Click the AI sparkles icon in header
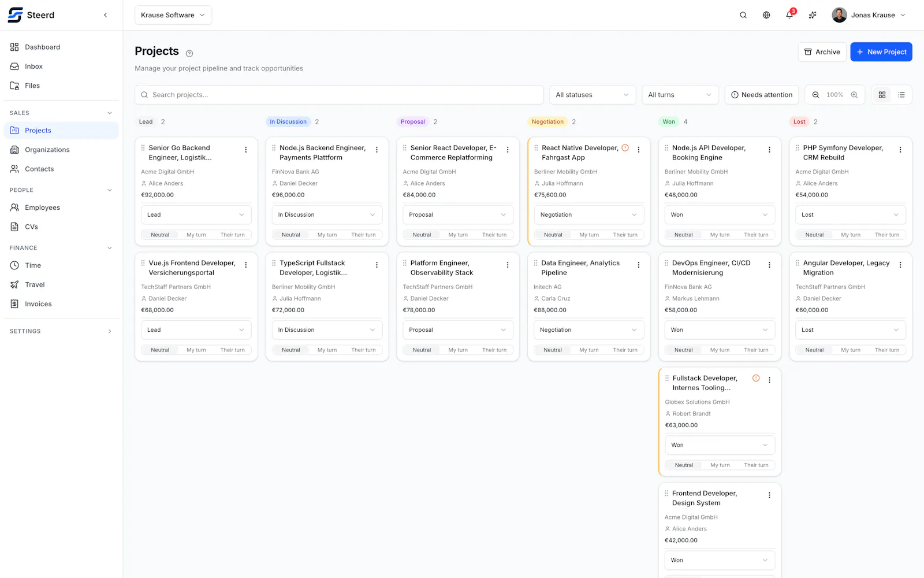 pos(813,15)
